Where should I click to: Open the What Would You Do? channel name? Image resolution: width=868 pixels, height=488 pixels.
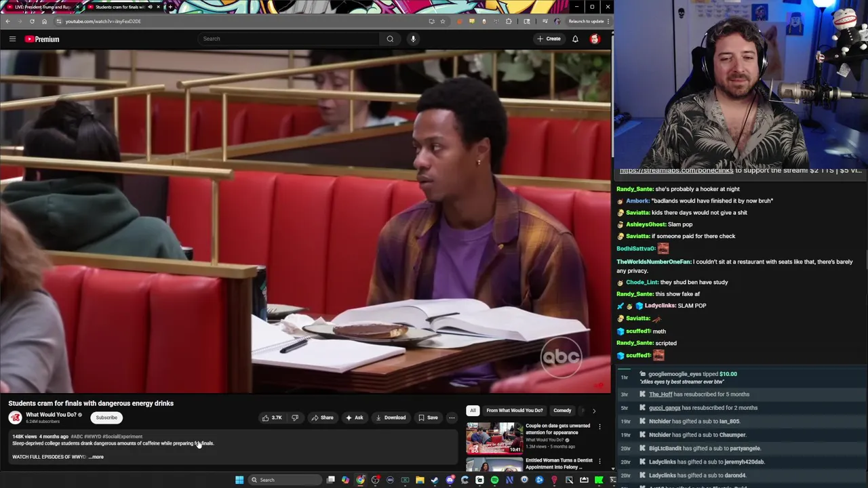click(51, 415)
